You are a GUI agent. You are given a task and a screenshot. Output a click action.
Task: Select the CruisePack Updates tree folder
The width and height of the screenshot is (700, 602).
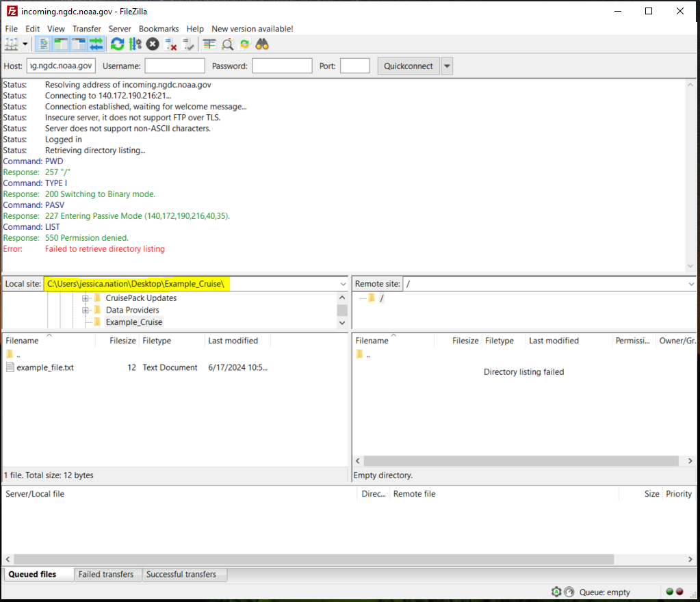(x=141, y=298)
